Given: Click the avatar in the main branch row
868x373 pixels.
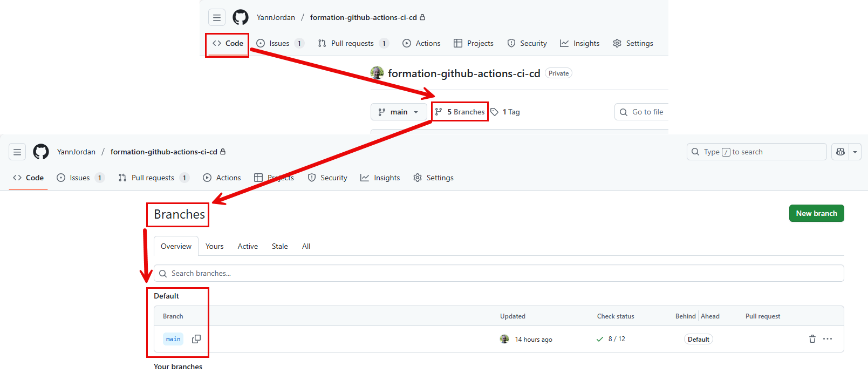Looking at the screenshot, I should (x=504, y=339).
